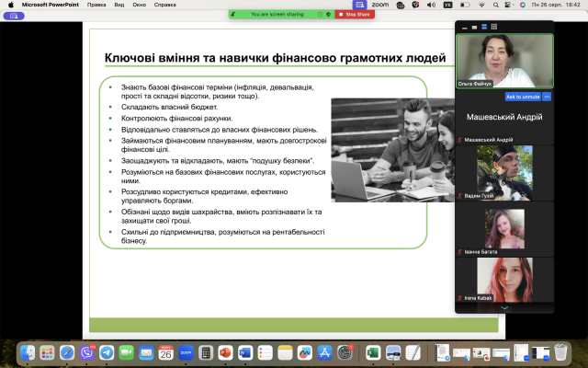
Task: Select Іванна Багата participant tile
Action: click(x=504, y=229)
